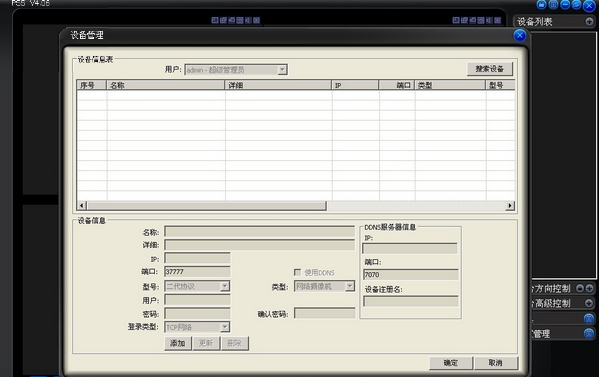Click the DDNS server IP field

410,249
